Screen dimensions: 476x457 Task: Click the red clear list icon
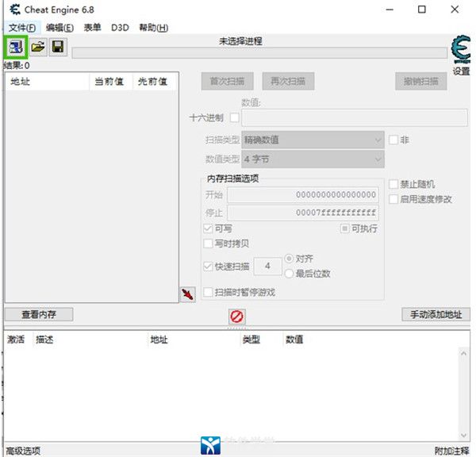point(236,317)
